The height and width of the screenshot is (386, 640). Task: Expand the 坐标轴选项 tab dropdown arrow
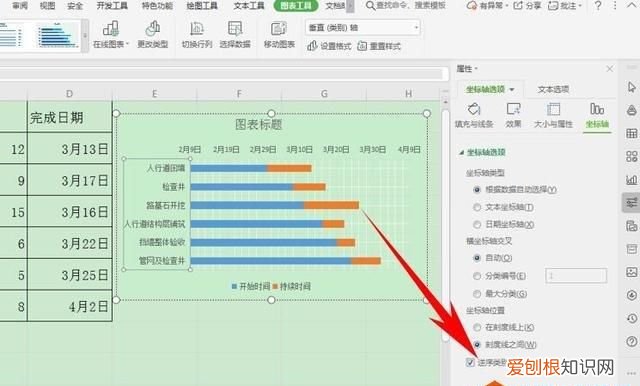[x=512, y=89]
